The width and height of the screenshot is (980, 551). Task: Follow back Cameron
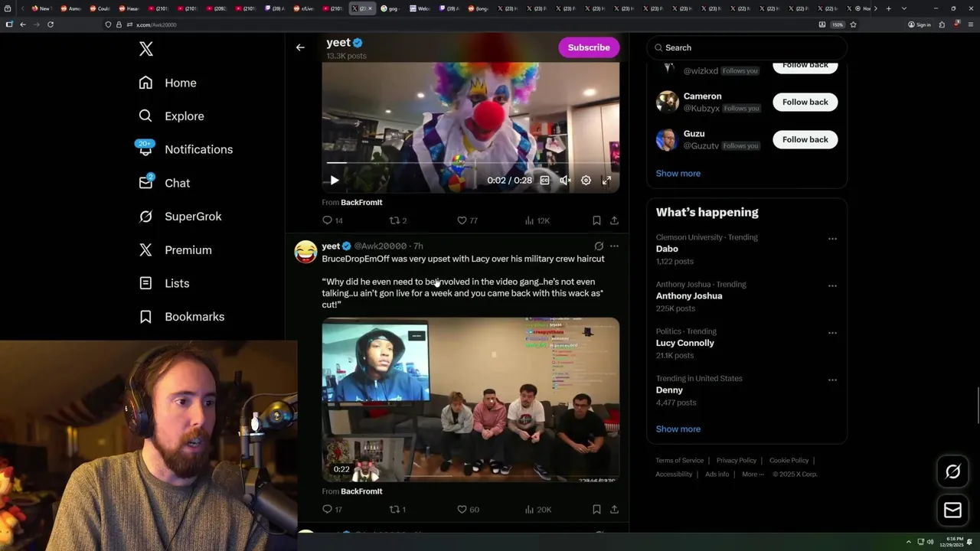pyautogui.click(x=805, y=102)
